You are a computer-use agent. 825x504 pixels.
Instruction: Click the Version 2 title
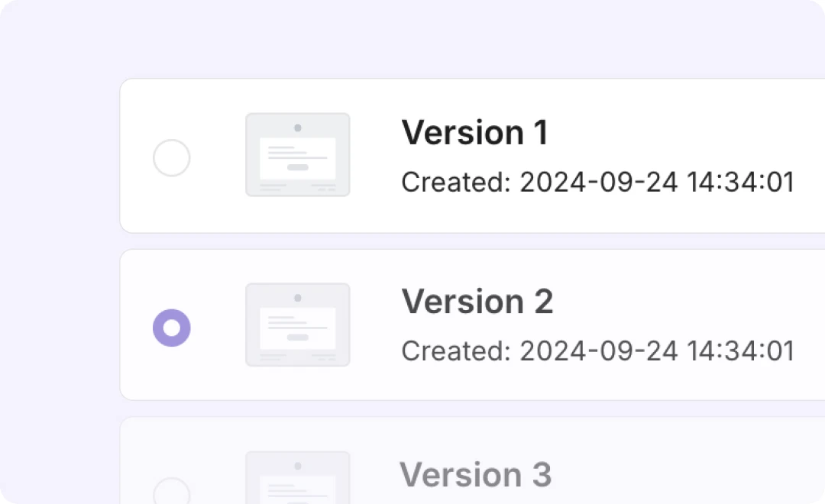click(x=477, y=302)
